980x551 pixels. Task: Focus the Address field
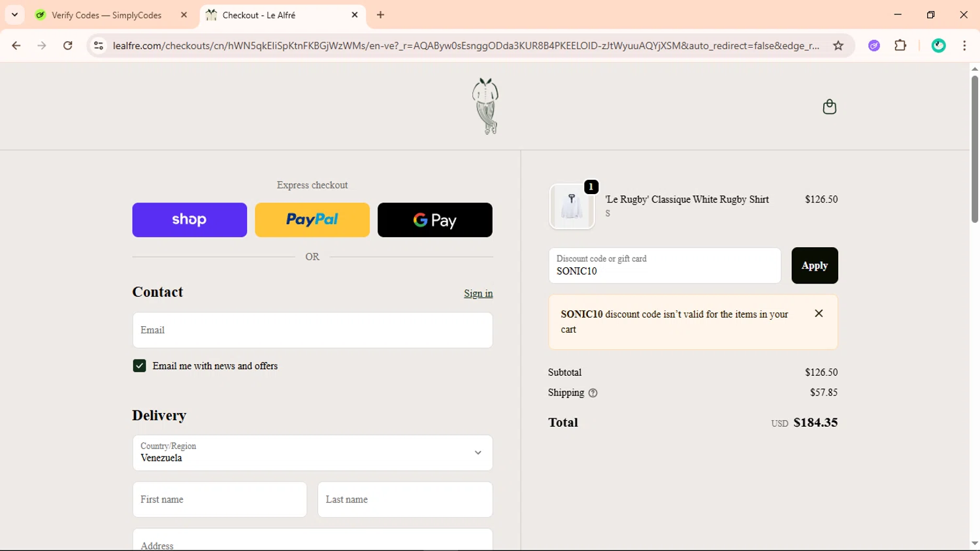click(312, 540)
